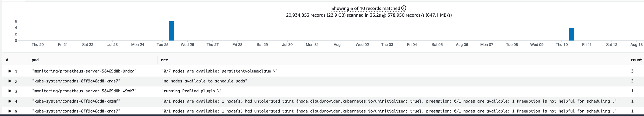Screen dimensions: 644x116
Task: Select the coredns-6ff9c46cd8-knzmf pod cell
Action: [76, 101]
